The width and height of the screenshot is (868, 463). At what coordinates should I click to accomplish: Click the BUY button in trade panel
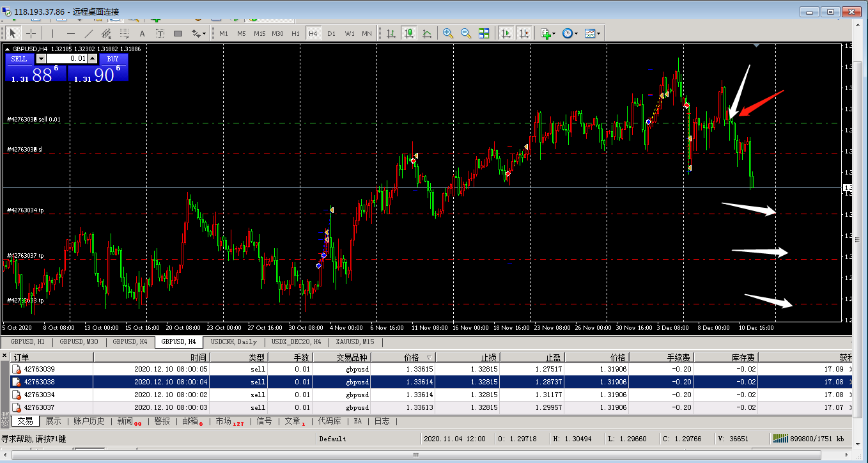coord(112,59)
